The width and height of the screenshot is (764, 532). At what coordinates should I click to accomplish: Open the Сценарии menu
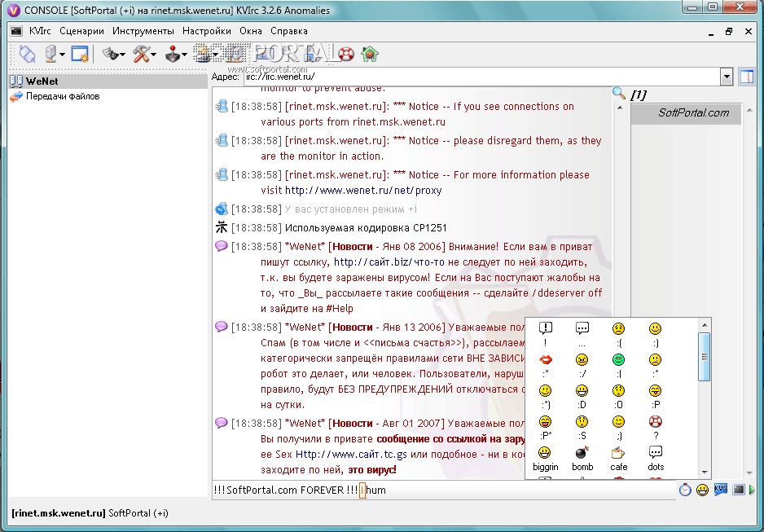click(x=81, y=31)
